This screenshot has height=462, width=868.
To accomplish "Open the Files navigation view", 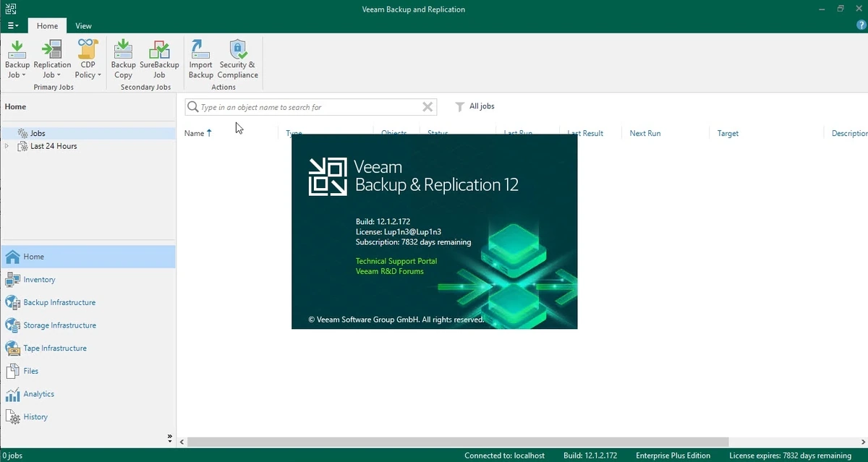I will [x=88, y=371].
